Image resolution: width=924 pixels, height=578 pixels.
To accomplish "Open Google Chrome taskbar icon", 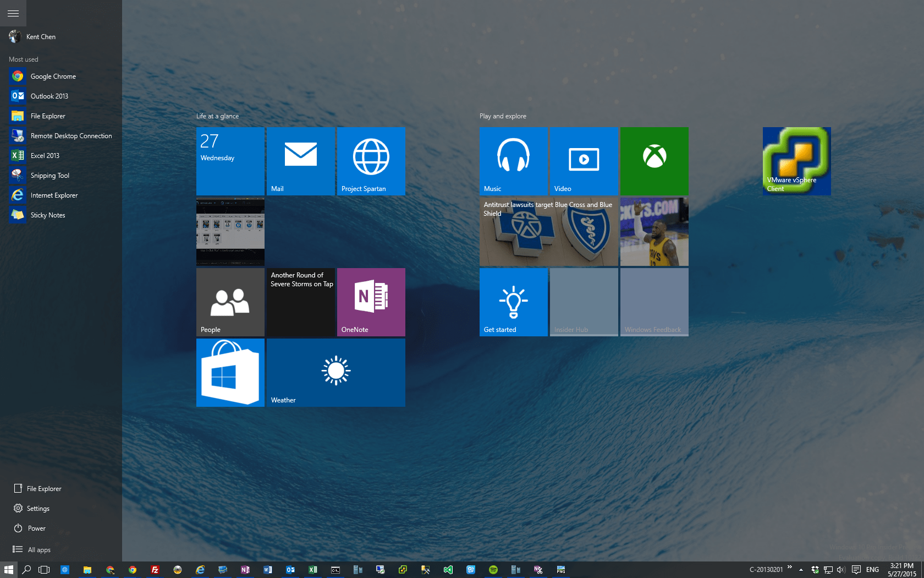I will pyautogui.click(x=133, y=570).
